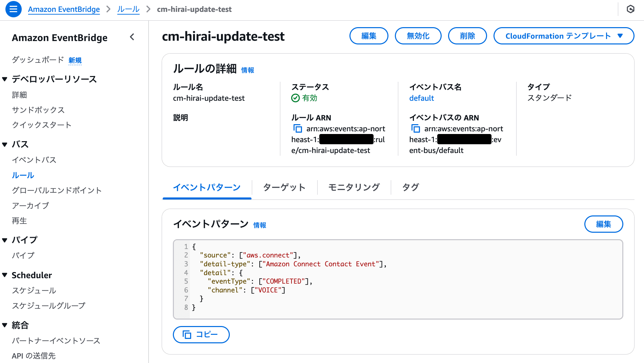The image size is (644, 363).
Task: Open パートナーイベントソース in the sidebar
Action: point(56,341)
